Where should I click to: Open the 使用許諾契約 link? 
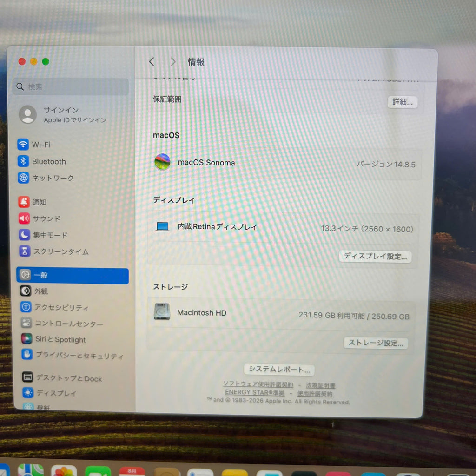tap(315, 393)
